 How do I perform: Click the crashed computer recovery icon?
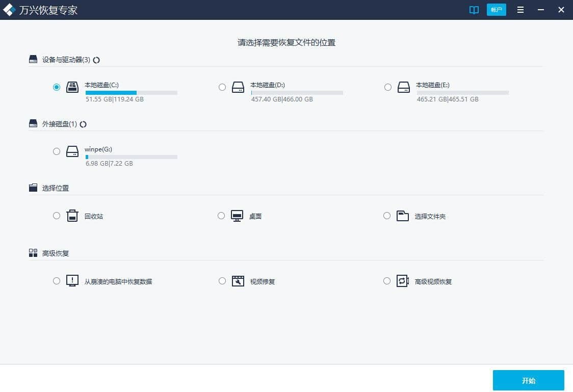click(72, 280)
